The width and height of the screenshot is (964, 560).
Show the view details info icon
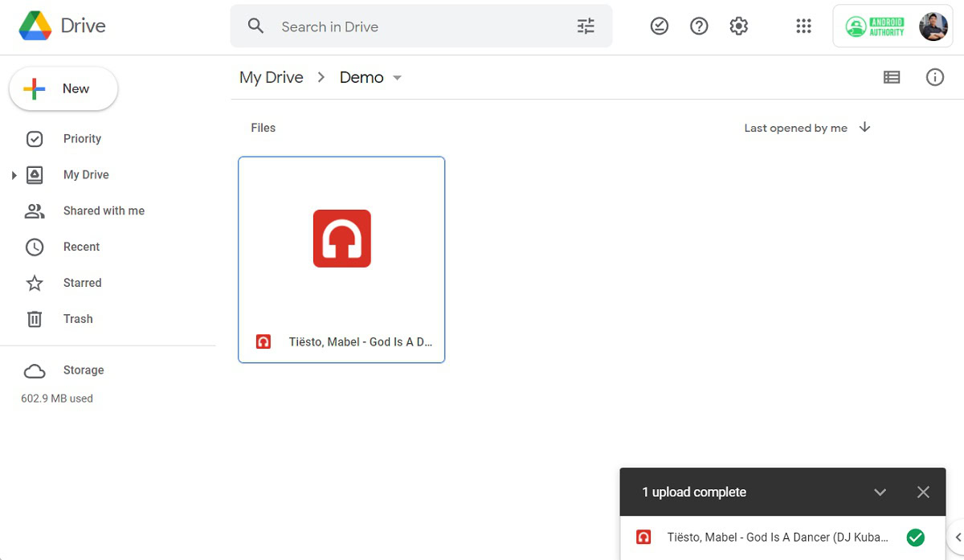click(x=934, y=77)
